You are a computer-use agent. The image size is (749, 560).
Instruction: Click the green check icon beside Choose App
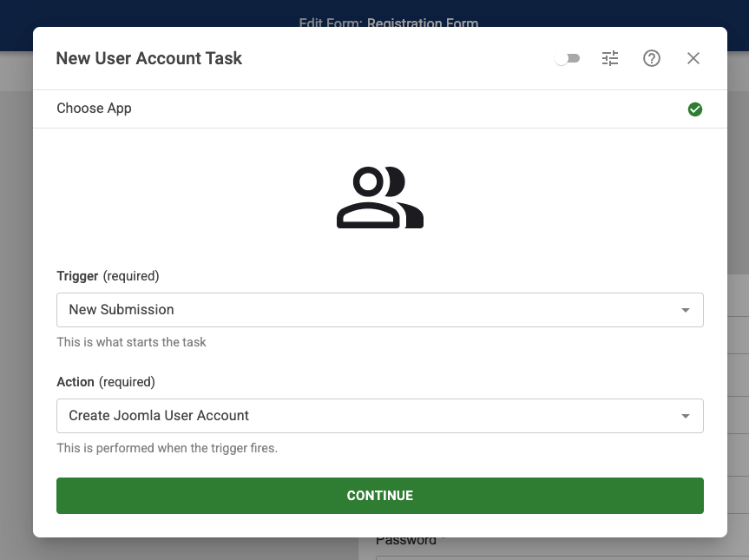pos(695,109)
